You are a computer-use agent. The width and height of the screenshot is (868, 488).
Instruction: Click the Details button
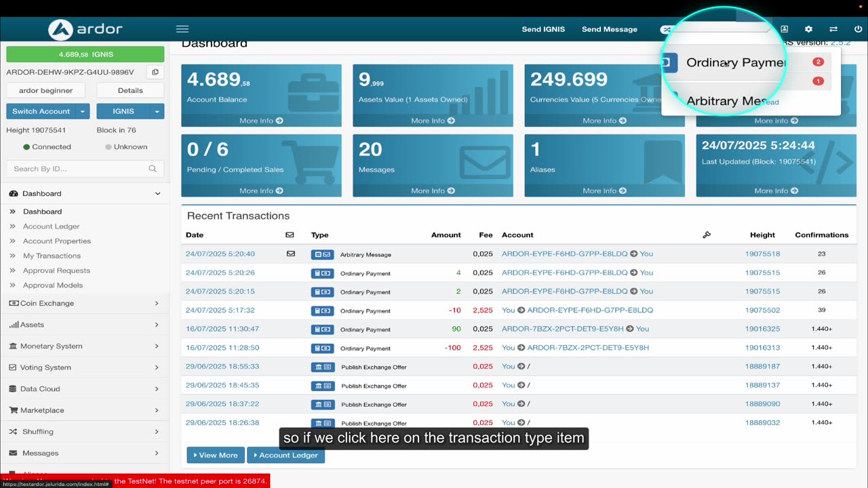[130, 90]
